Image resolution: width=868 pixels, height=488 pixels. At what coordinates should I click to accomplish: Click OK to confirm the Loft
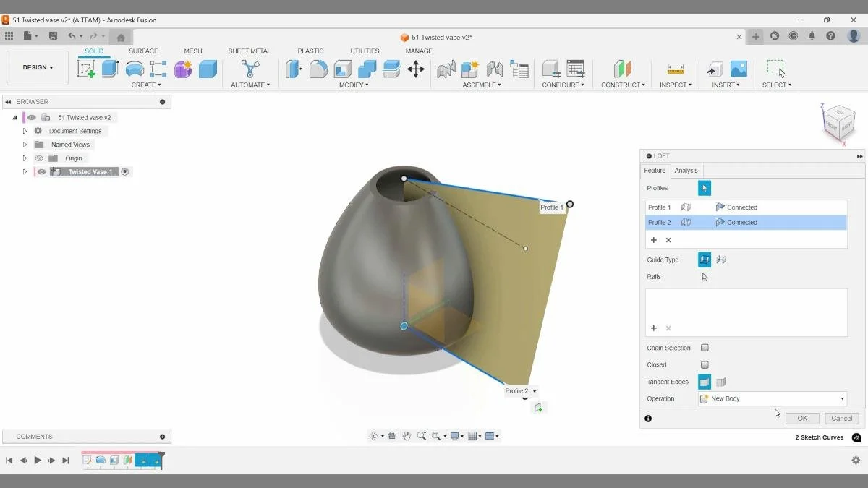(x=801, y=418)
